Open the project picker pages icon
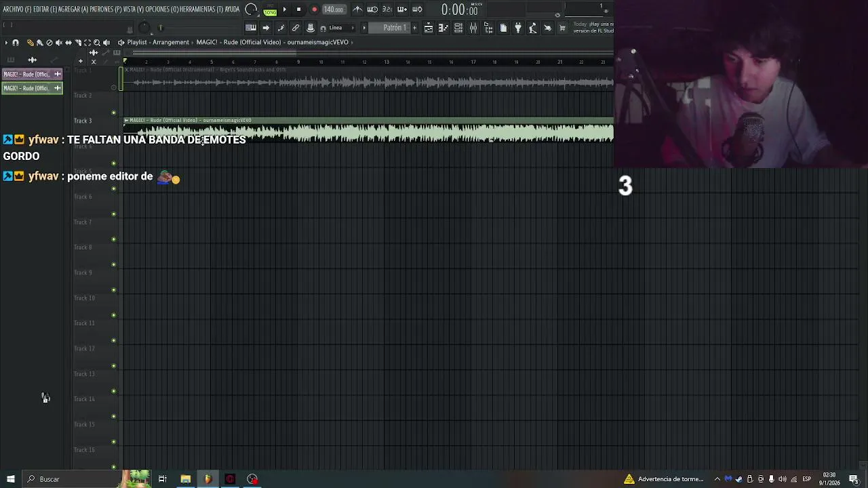The height and width of the screenshot is (488, 868). (503, 28)
